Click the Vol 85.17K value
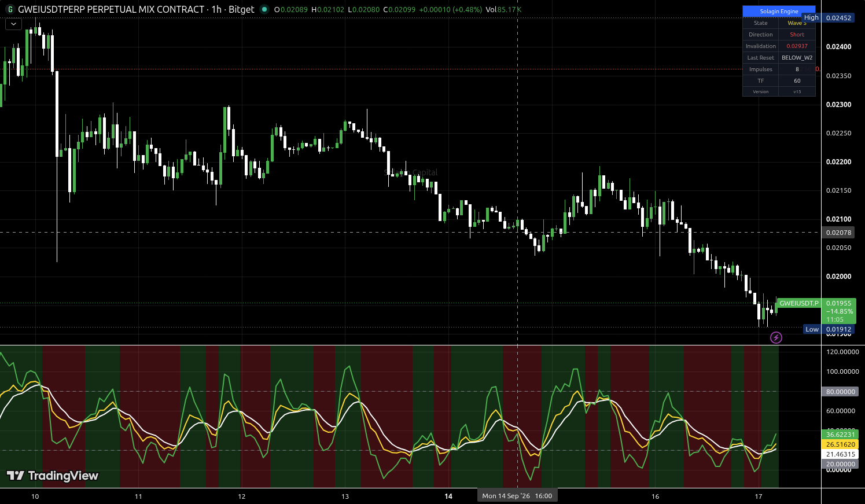Screen dimensions: 865x504 (x=503, y=10)
